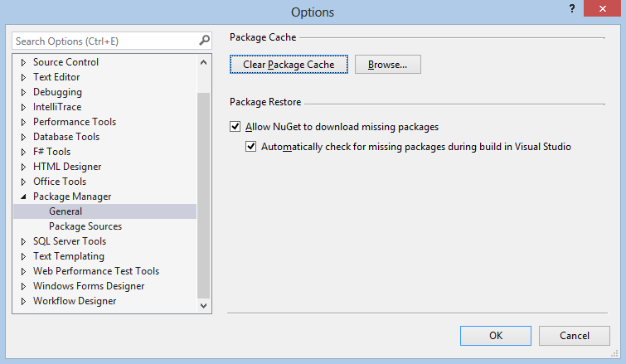Screen dimensions: 626x364
Task: Click the tree scrollbar up arrow
Action: click(x=205, y=62)
